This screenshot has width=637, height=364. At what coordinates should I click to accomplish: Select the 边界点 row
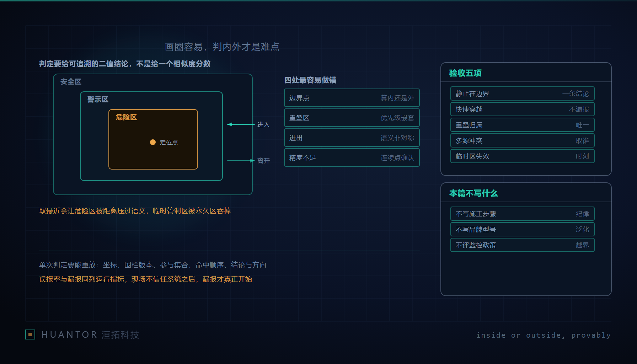352,98
